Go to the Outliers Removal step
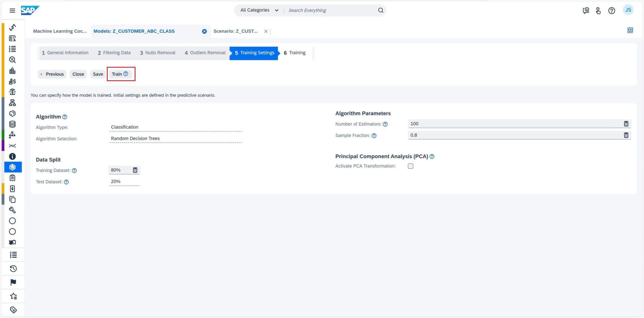Screen dimensions: 644x318 (x=205, y=53)
